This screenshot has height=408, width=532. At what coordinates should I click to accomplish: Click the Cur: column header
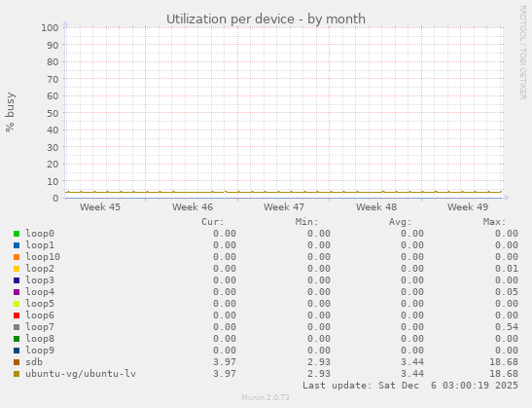(x=213, y=222)
